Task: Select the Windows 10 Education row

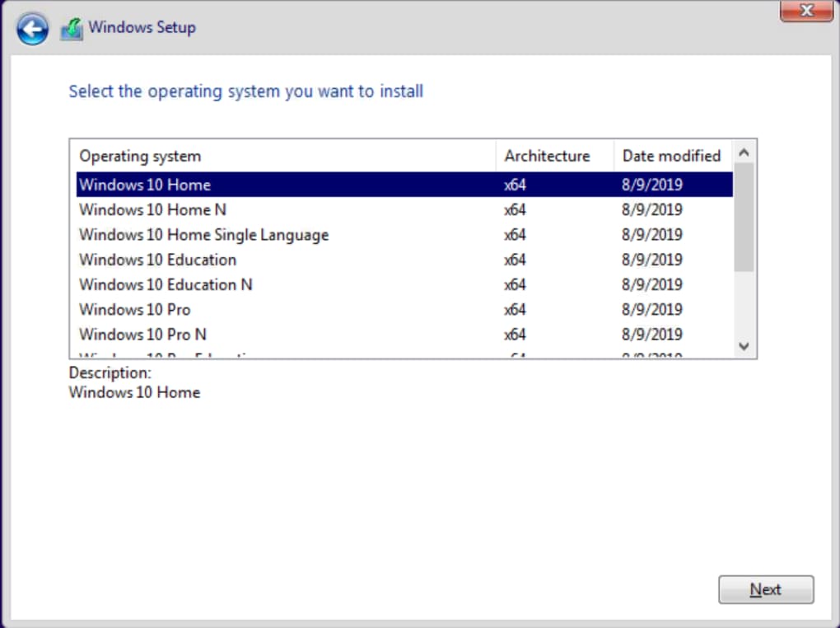Action: pyautogui.click(x=157, y=260)
